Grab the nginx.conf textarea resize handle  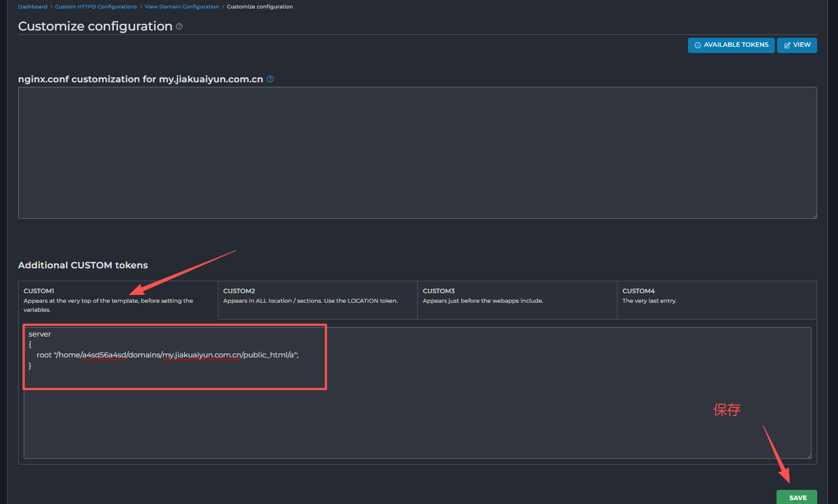click(x=814, y=215)
